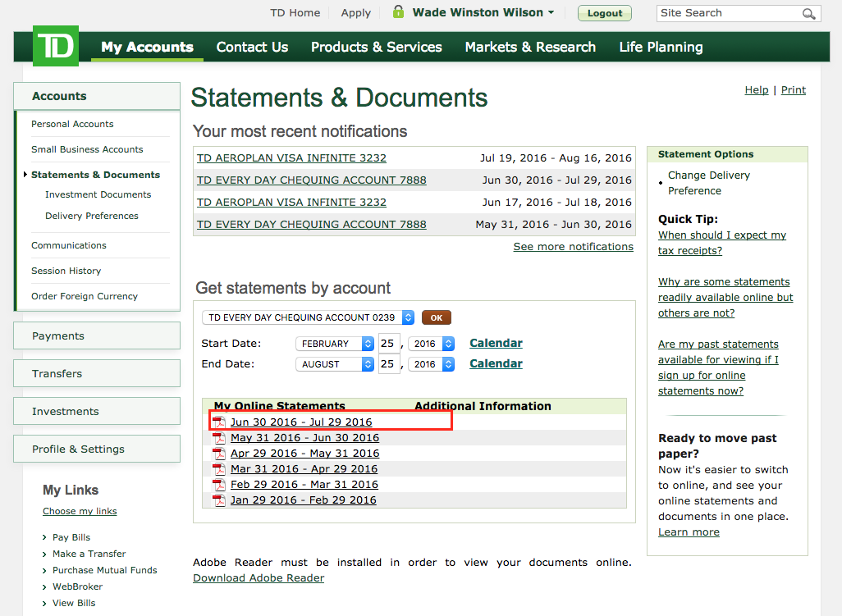842x616 pixels.
Task: Expand the Transfers section
Action: click(x=97, y=373)
